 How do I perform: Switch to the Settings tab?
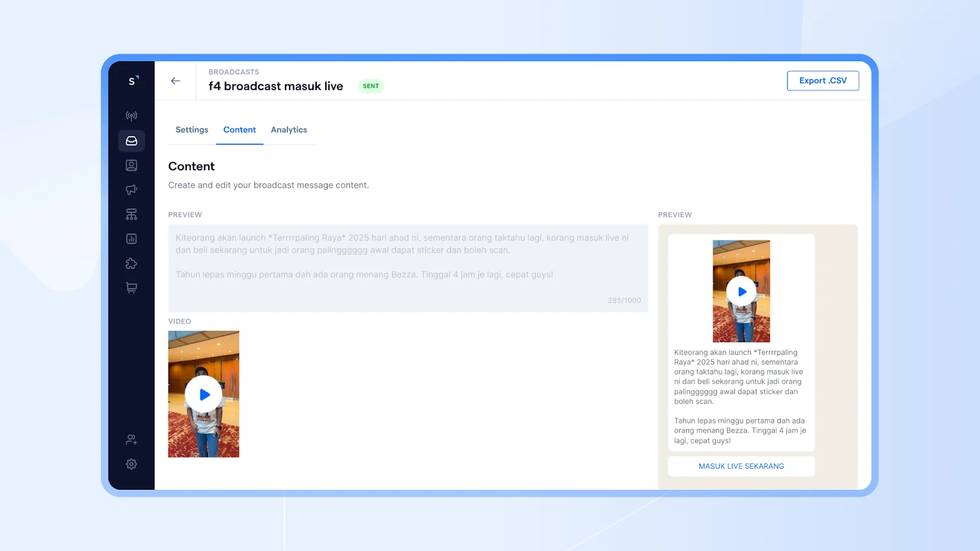[x=192, y=130]
